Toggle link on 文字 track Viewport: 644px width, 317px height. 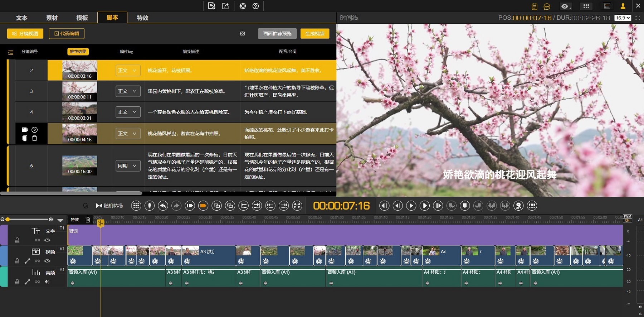[37, 240]
